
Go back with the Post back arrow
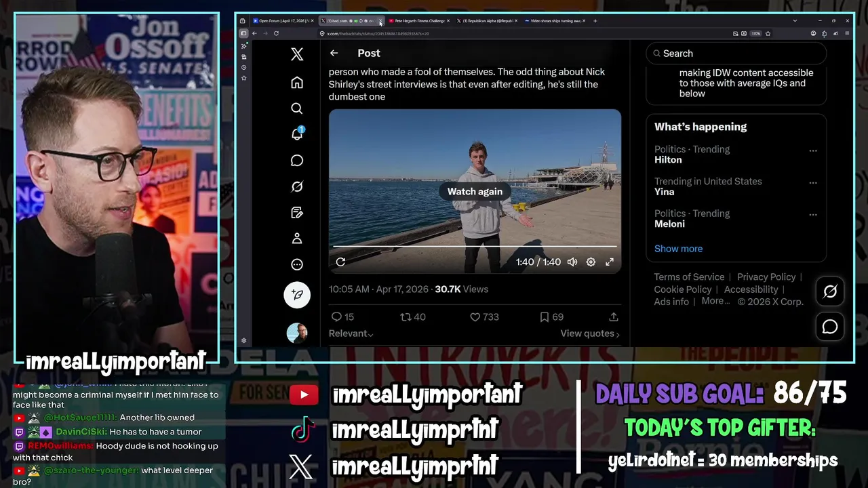(334, 53)
